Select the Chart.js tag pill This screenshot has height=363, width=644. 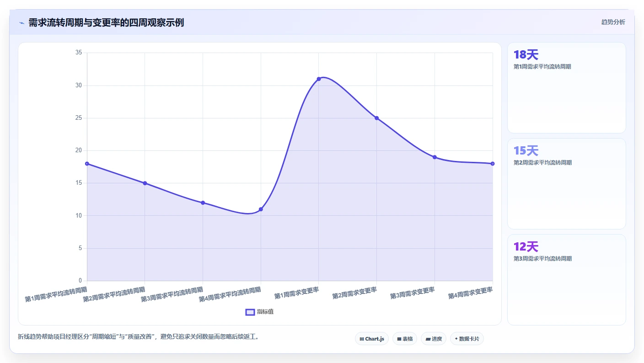tap(372, 339)
